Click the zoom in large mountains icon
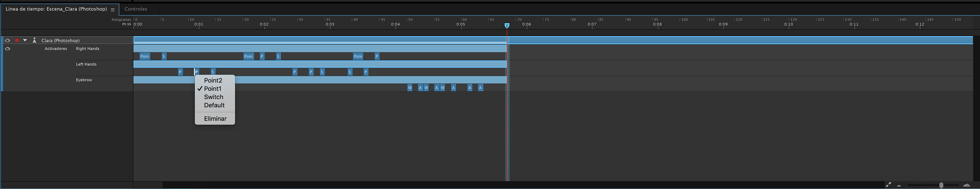Viewport: 980px width, 189px height. click(966, 185)
